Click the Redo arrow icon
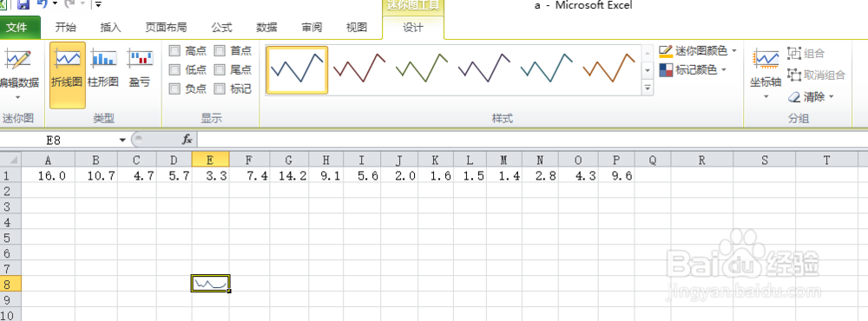Image resolution: width=868 pixels, height=321 pixels. [69, 4]
